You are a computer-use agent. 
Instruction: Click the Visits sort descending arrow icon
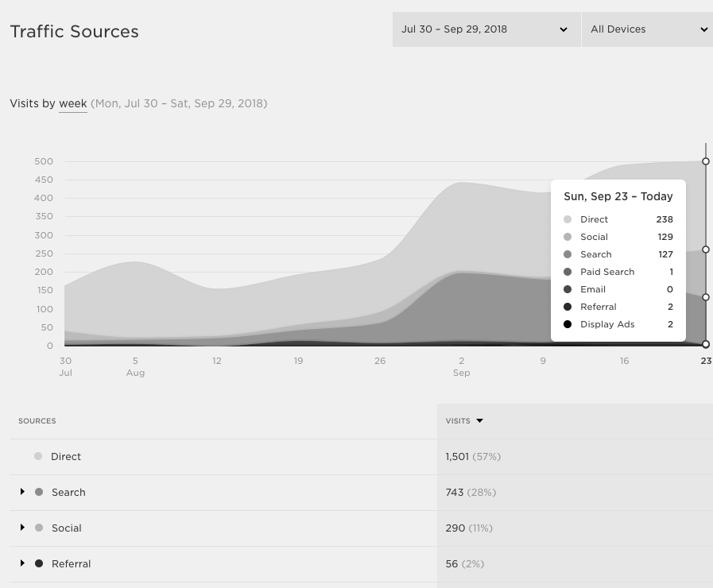point(479,421)
